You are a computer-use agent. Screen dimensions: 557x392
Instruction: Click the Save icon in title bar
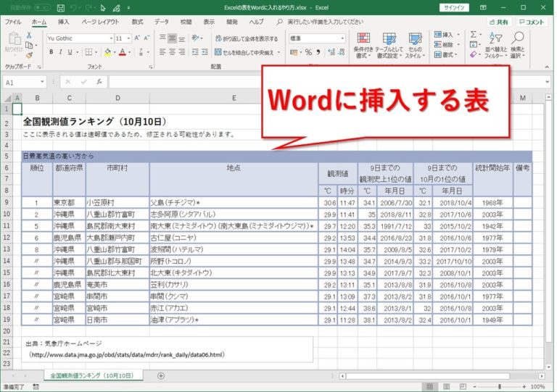pyautogui.click(x=61, y=7)
